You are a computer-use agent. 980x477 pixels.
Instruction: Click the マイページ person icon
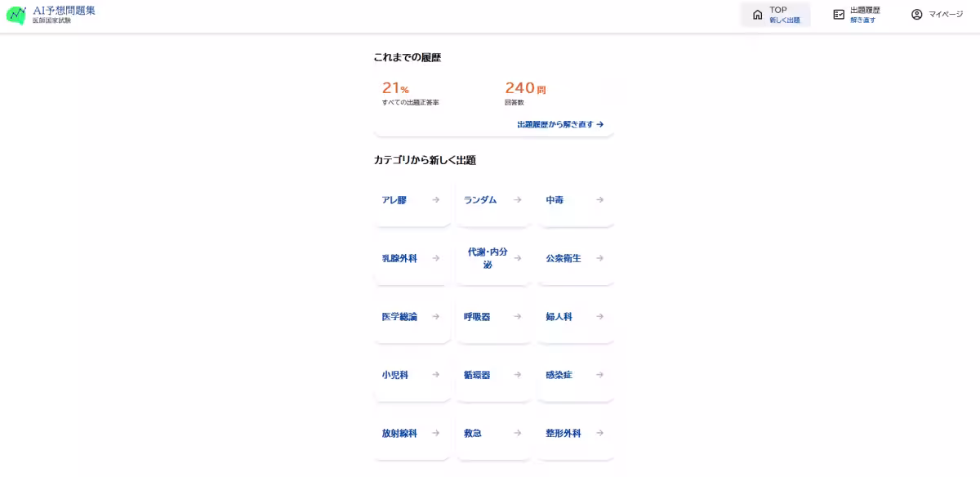pyautogui.click(x=915, y=14)
